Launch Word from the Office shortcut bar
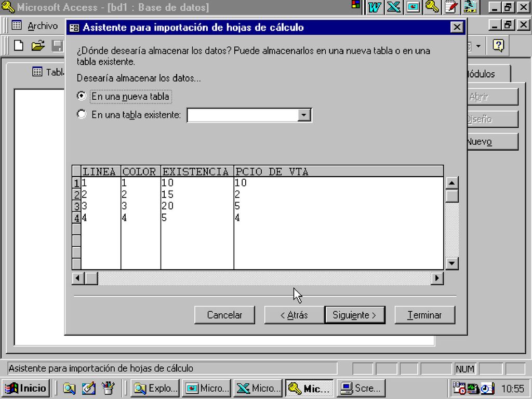This screenshot has height=399, width=532. (x=374, y=7)
